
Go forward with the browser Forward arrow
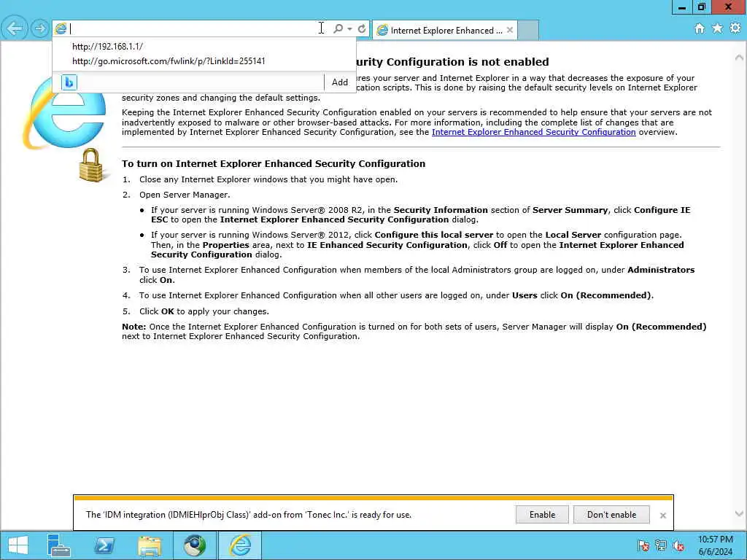pos(39,28)
